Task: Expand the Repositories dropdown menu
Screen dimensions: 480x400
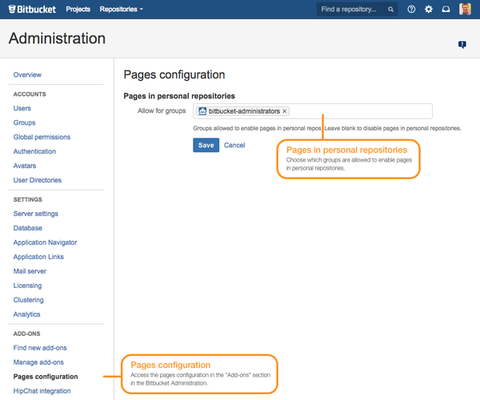Action: click(121, 9)
